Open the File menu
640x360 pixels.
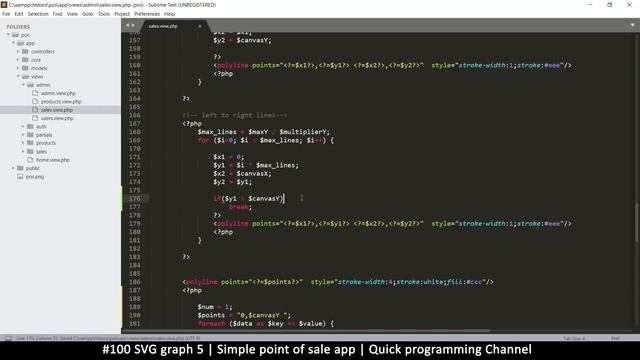pyautogui.click(x=6, y=14)
